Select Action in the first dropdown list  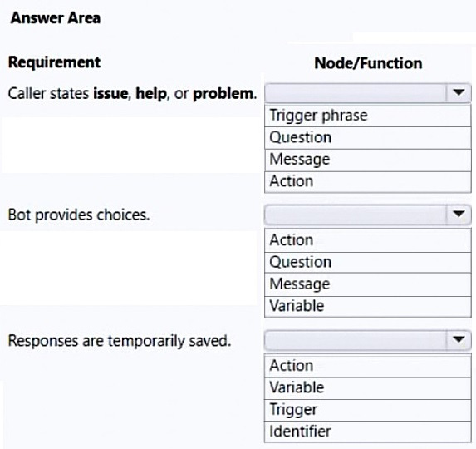tap(368, 182)
